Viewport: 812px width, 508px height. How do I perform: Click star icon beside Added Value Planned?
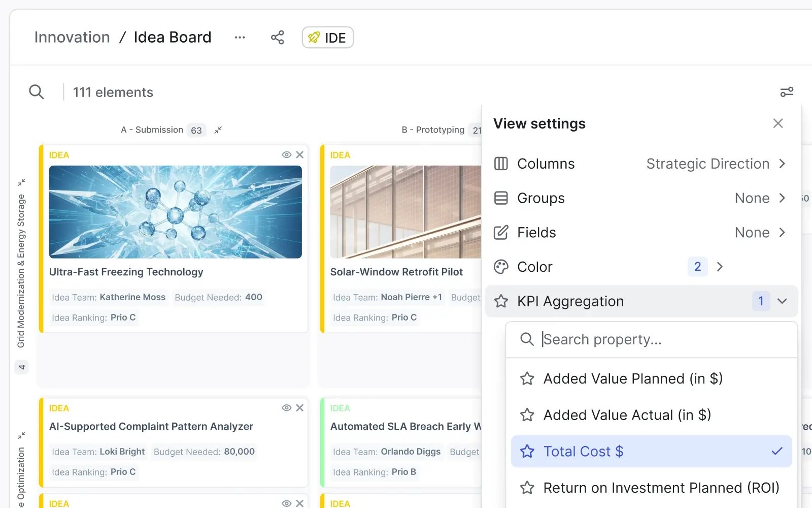(527, 378)
